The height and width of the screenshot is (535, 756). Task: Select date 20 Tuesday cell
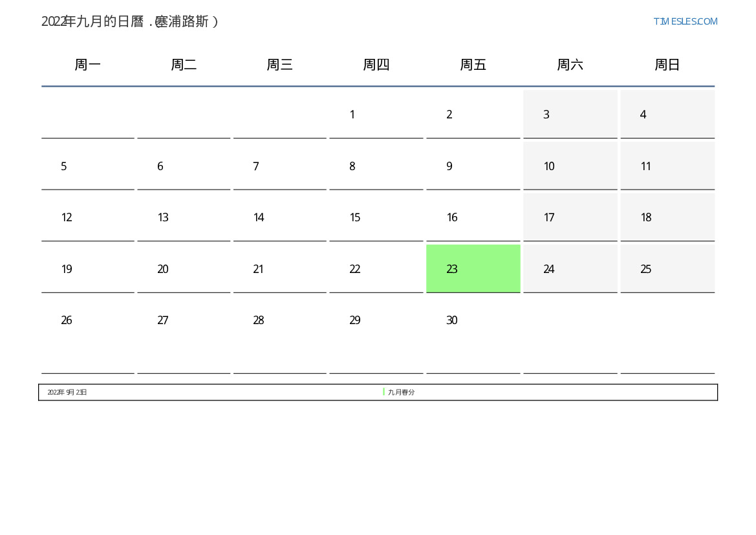click(184, 268)
